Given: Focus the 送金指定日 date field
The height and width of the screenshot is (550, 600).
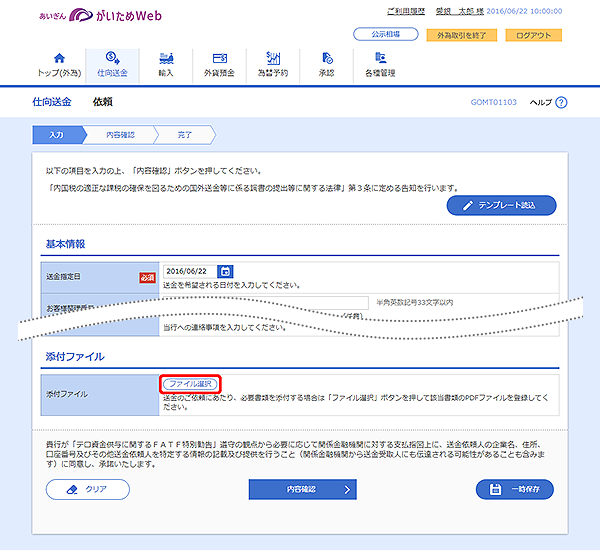Looking at the screenshot, I should (x=190, y=271).
